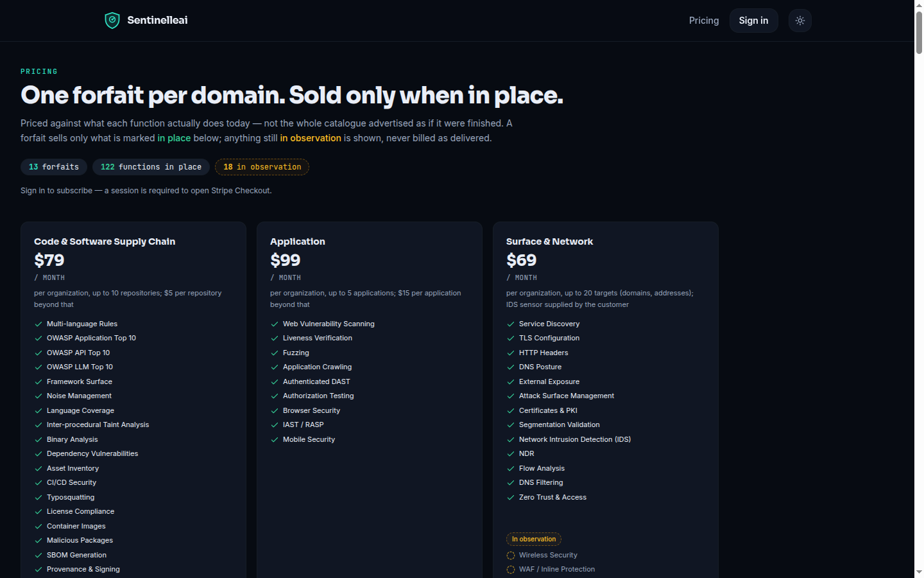
Task: Open the Pricing link in the top navigation
Action: pos(704,21)
